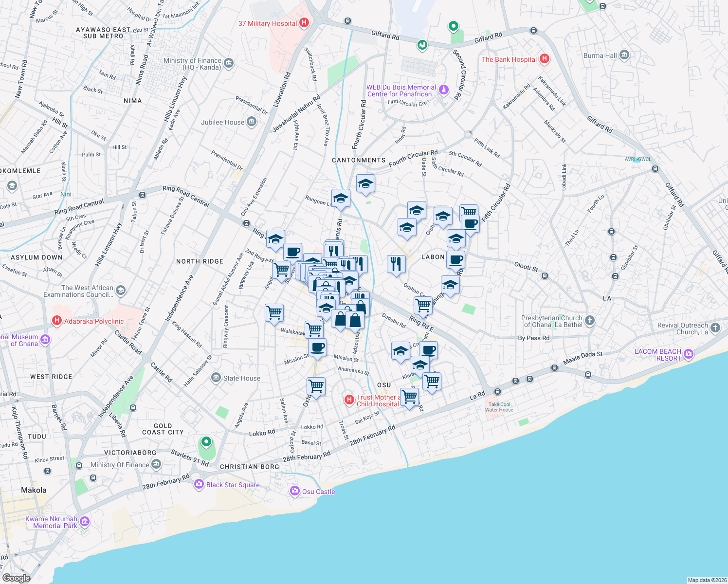Click the Trust Mother and Child Hospital marker
The height and width of the screenshot is (584, 728).
pyautogui.click(x=349, y=400)
